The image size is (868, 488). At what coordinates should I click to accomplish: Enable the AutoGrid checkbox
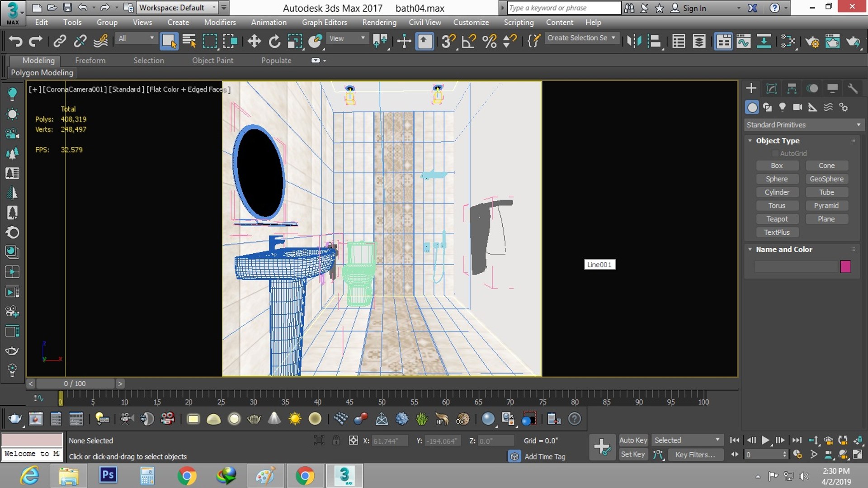(x=775, y=153)
